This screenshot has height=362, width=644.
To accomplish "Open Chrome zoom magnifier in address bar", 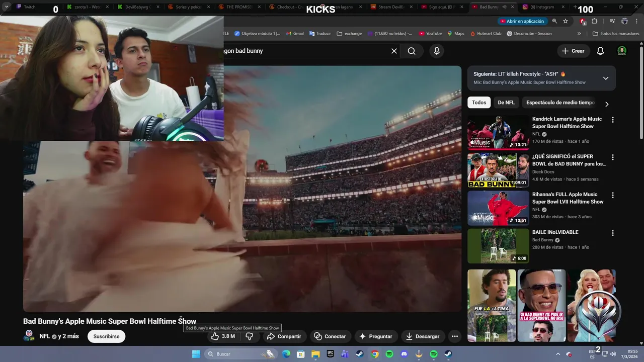I will tap(554, 21).
